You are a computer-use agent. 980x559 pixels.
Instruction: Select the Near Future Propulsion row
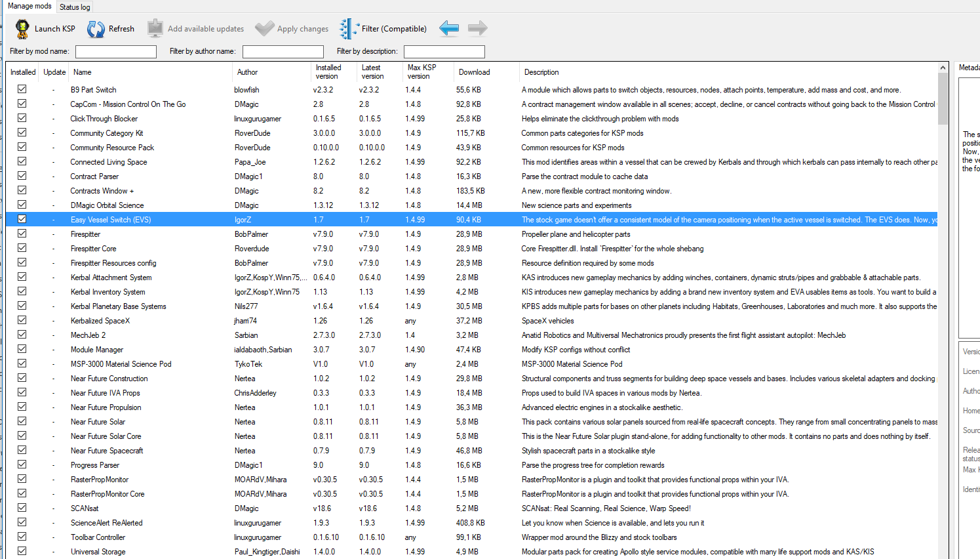[x=472, y=407]
